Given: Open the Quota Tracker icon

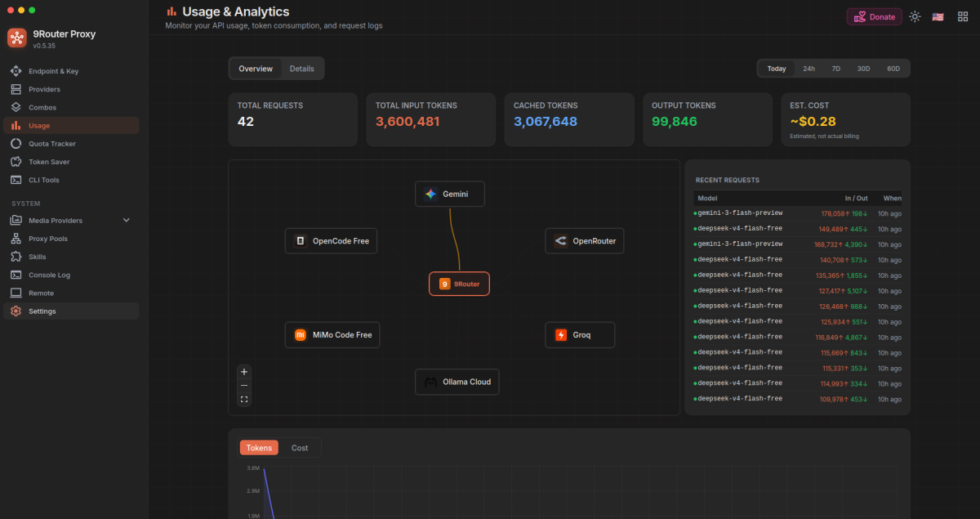Looking at the screenshot, I should coord(16,144).
